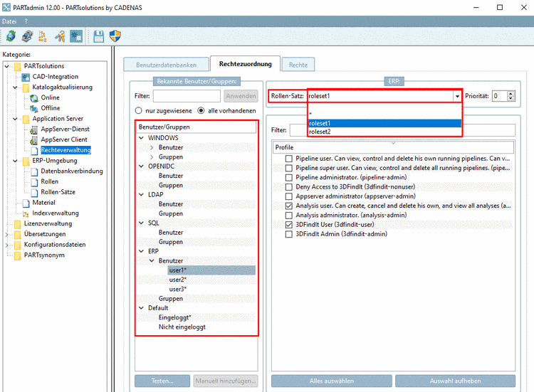Screen dimensions: 534x392
Task: Expand Gruppen under WINDOWS
Action: [152, 157]
